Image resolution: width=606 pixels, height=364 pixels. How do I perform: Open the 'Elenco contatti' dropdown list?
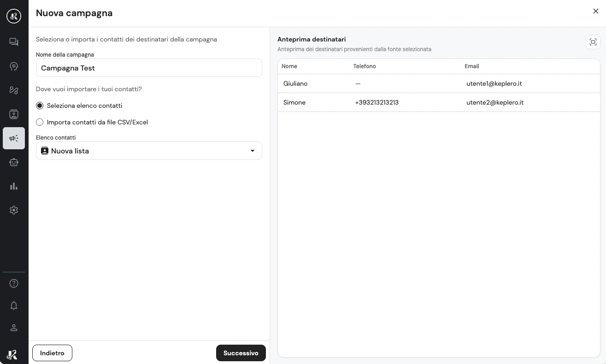[149, 151]
